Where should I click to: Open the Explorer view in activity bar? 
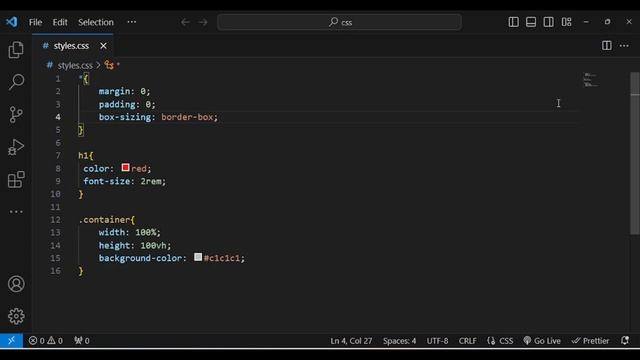[x=16, y=50]
